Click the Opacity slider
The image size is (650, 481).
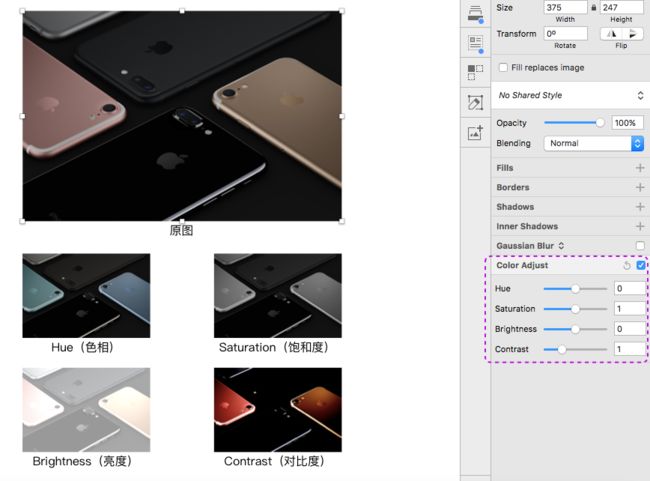click(574, 123)
